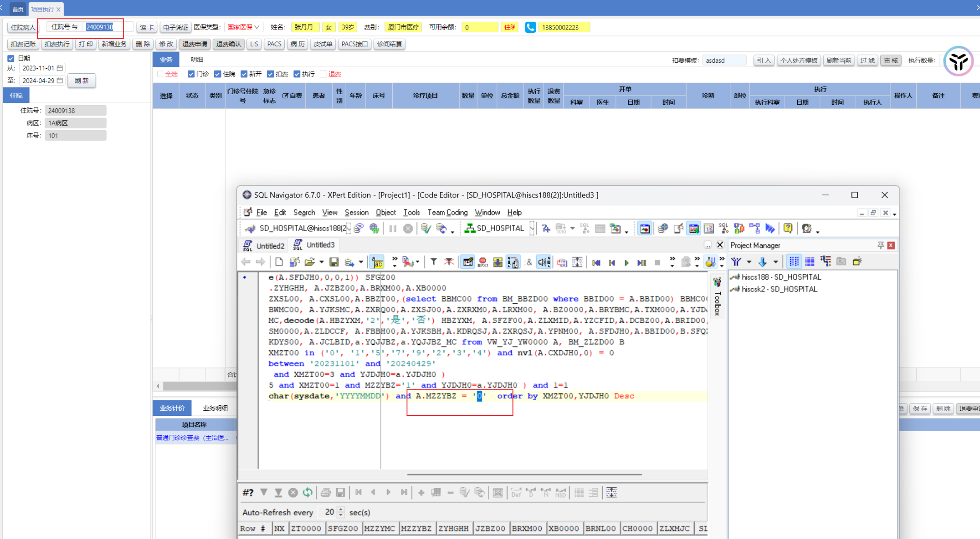Open the 医保类型 国家医保 dropdown
This screenshot has width=980, height=539.
(x=244, y=27)
